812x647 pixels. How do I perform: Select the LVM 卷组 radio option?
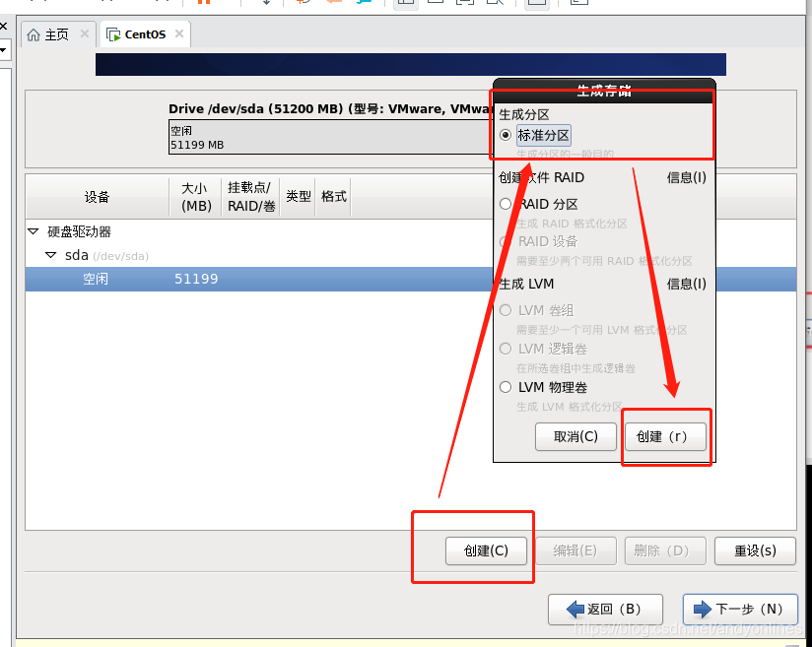pyautogui.click(x=506, y=310)
